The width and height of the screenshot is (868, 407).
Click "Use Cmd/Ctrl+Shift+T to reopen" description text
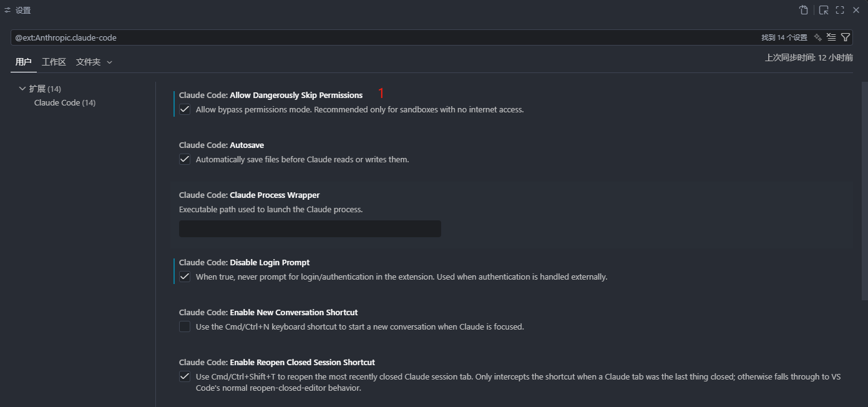(519, 382)
